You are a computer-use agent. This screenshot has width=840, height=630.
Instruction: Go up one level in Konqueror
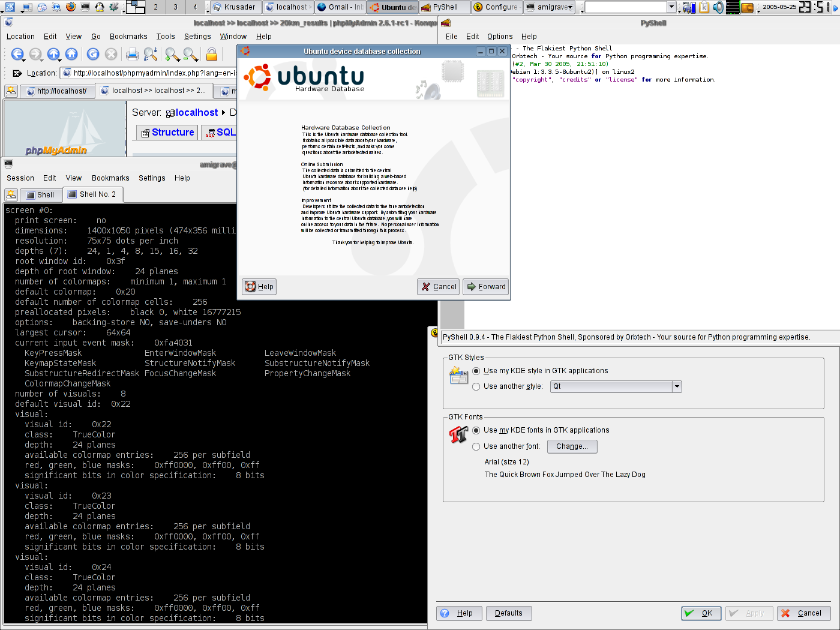pyautogui.click(x=53, y=55)
